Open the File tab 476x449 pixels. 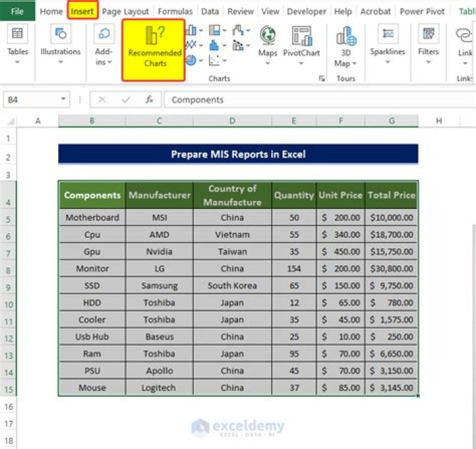[x=17, y=11]
